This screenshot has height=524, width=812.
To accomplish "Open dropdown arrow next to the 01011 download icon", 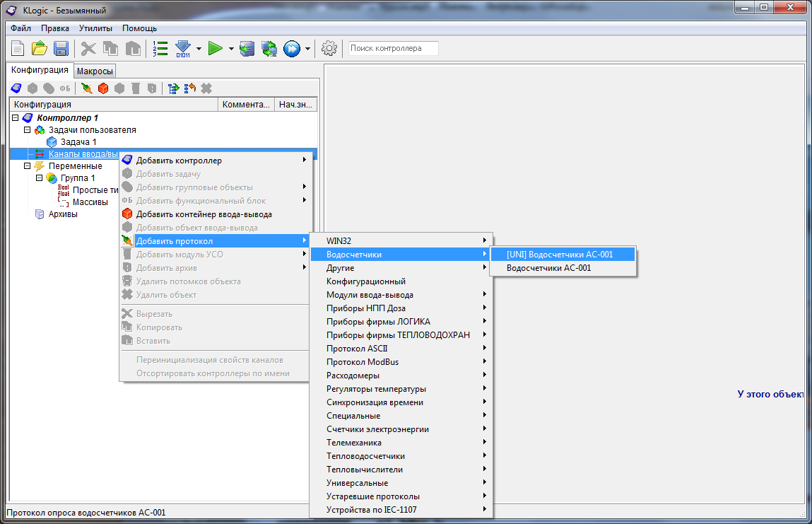I will (x=199, y=49).
